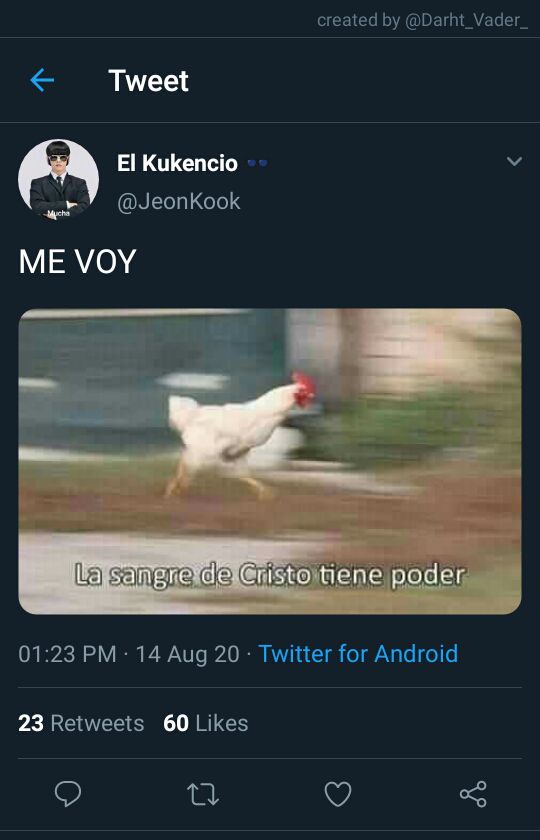Click the La sangre de Cristo caption

tap(270, 576)
